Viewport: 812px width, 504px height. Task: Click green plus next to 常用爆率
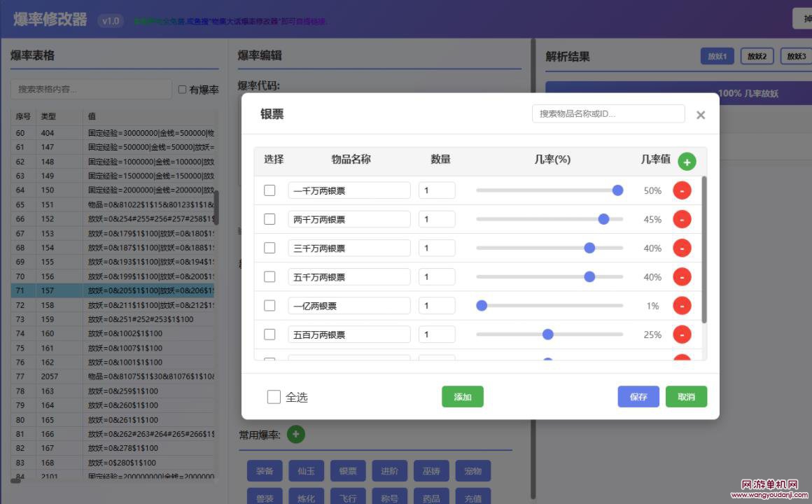[295, 435]
